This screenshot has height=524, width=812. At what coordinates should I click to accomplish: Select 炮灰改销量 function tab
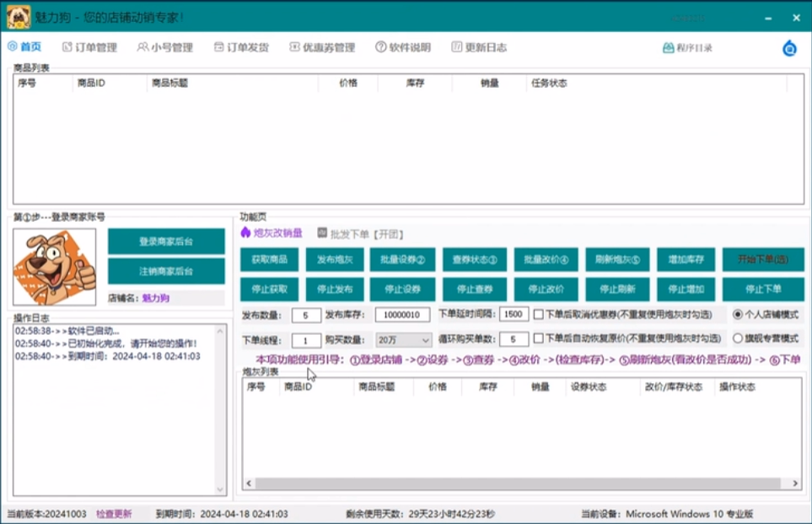pos(272,233)
